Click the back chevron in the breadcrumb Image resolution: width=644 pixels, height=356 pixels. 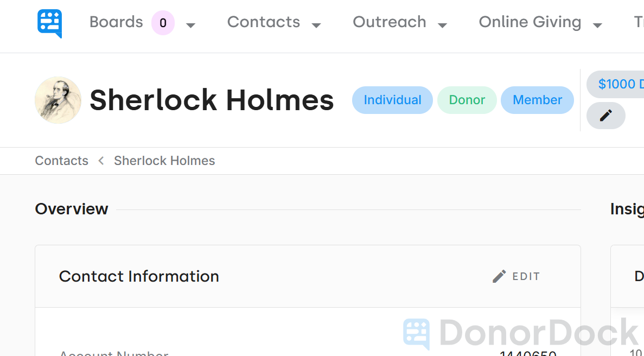101,161
